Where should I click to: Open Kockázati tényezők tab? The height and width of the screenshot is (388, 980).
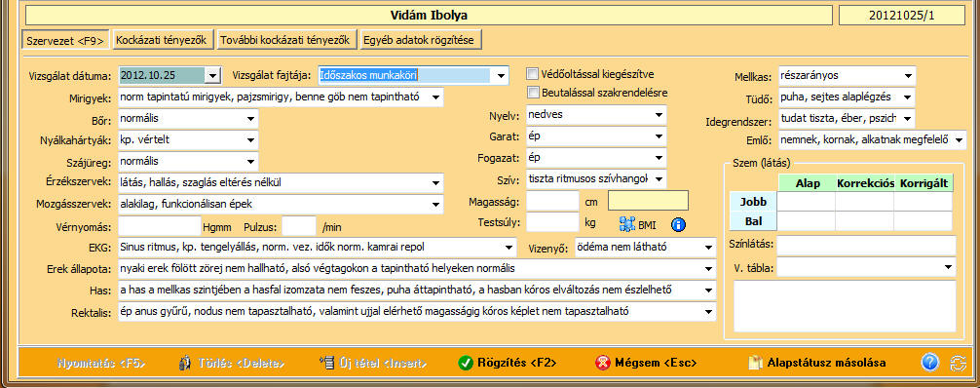tap(163, 39)
